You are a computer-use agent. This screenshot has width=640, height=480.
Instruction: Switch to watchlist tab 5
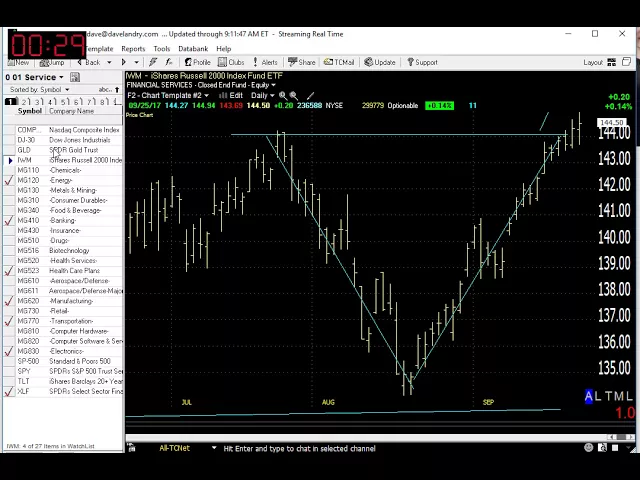65,102
